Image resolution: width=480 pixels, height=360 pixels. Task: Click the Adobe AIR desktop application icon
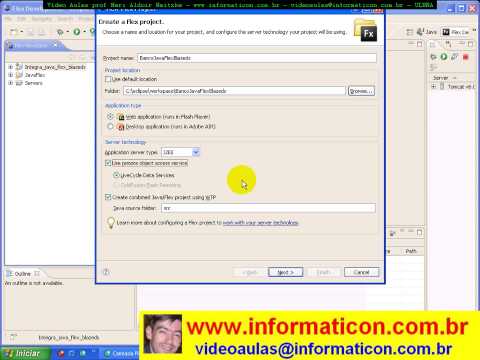point(121,127)
